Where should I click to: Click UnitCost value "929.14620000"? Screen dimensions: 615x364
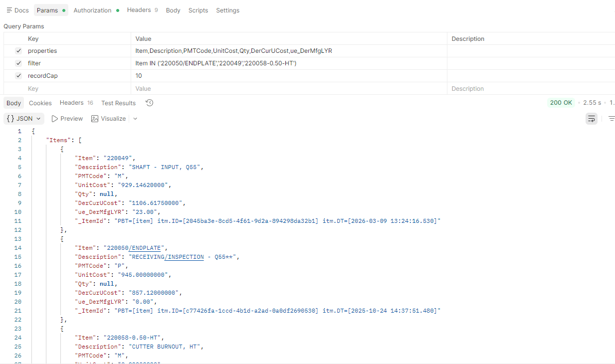pyautogui.click(x=144, y=185)
